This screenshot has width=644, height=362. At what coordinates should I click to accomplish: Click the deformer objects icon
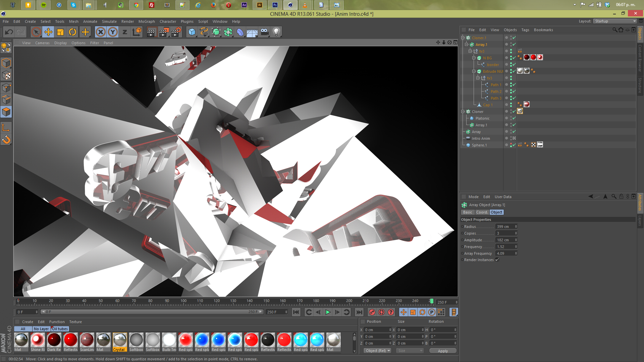(x=240, y=32)
